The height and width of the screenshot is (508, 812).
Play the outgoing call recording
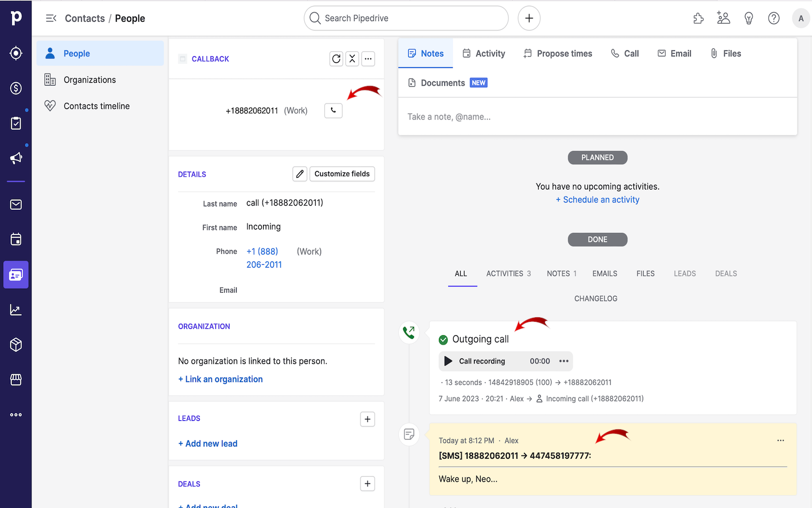(448, 361)
